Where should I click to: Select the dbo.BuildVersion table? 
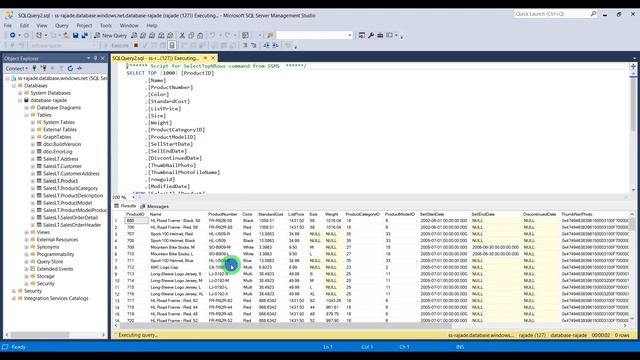(62, 144)
